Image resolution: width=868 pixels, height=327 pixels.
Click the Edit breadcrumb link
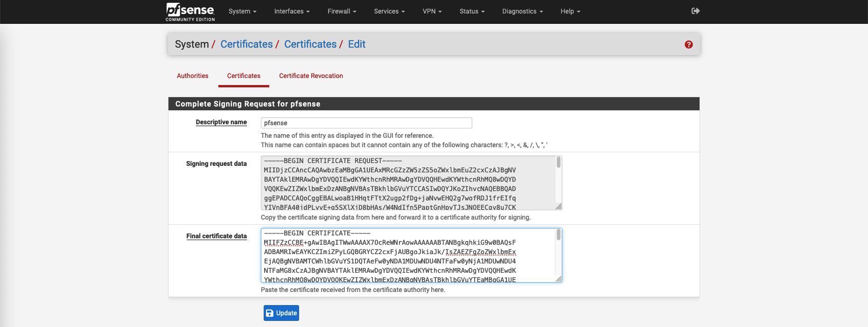[x=357, y=44]
